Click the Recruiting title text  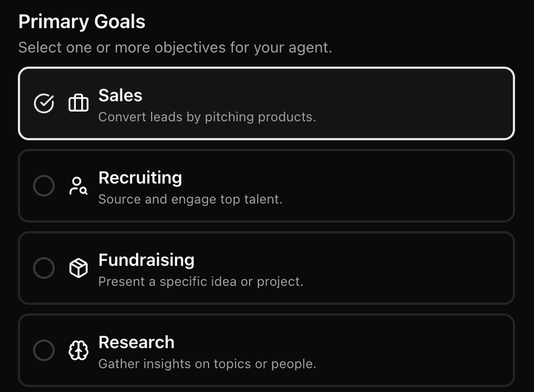point(140,178)
